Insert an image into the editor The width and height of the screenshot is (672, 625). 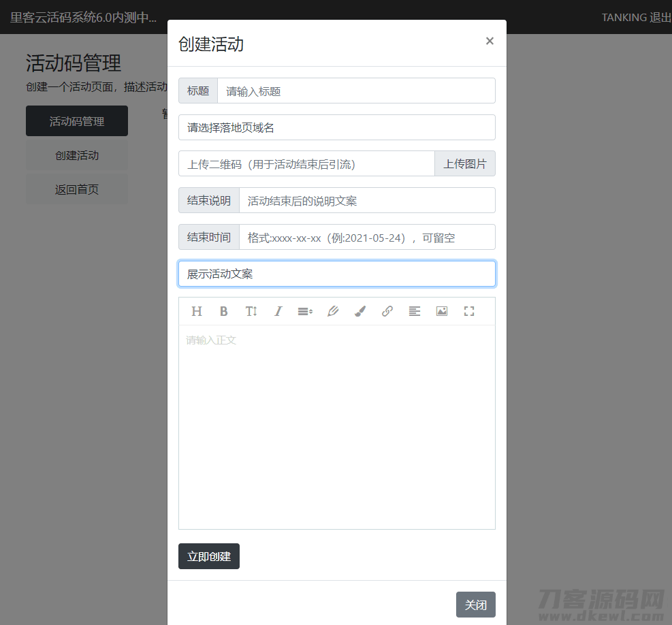(x=441, y=311)
